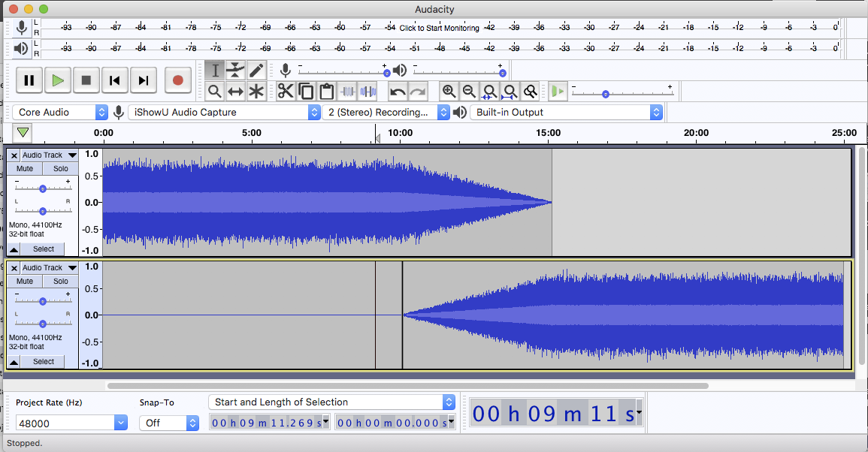868x452 pixels.
Task: Click the Zoom Out magnifier icon
Action: 470,92
